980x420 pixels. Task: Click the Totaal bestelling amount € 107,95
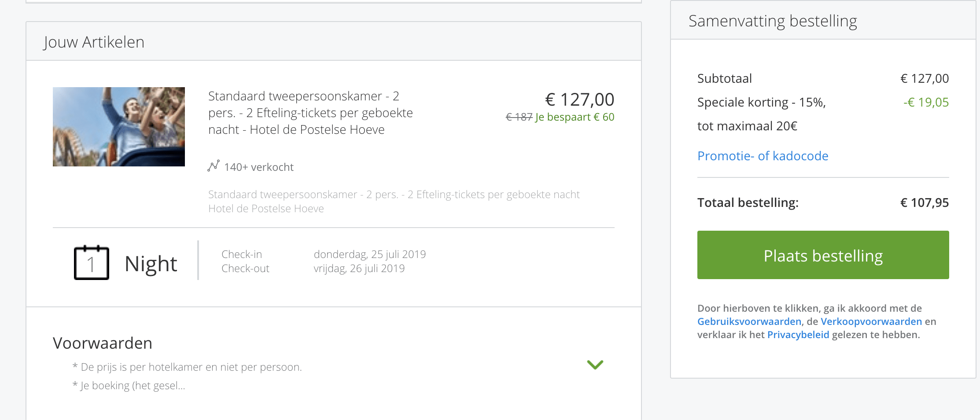[925, 203]
